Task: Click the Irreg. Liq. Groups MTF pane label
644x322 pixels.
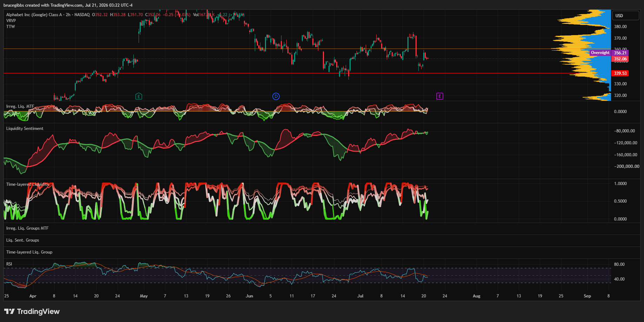Action: coord(27,228)
